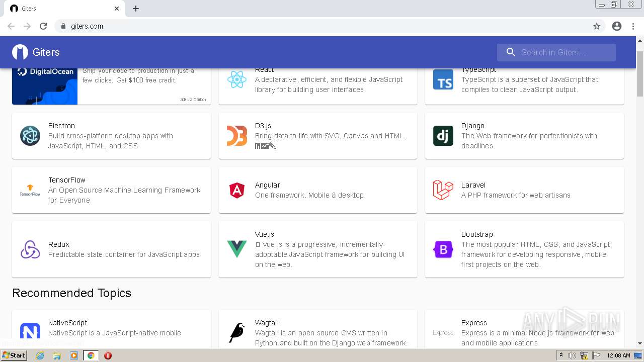Click the taskbar clock 12:08 AM
644x362 pixels.
(618, 355)
